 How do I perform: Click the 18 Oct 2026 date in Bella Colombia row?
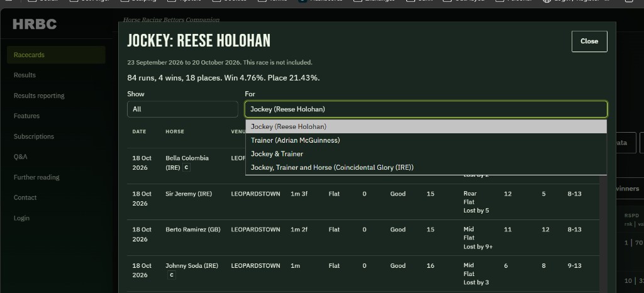[x=142, y=163]
